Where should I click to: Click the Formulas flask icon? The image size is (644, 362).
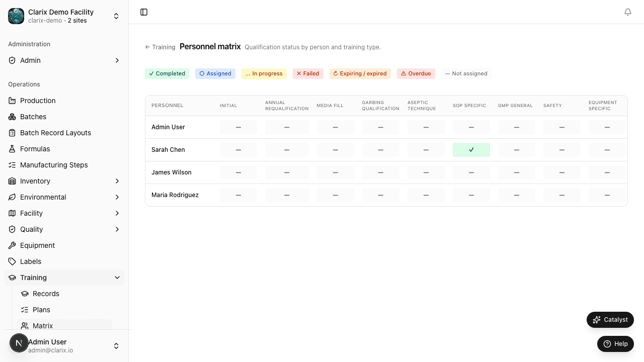[x=12, y=149]
